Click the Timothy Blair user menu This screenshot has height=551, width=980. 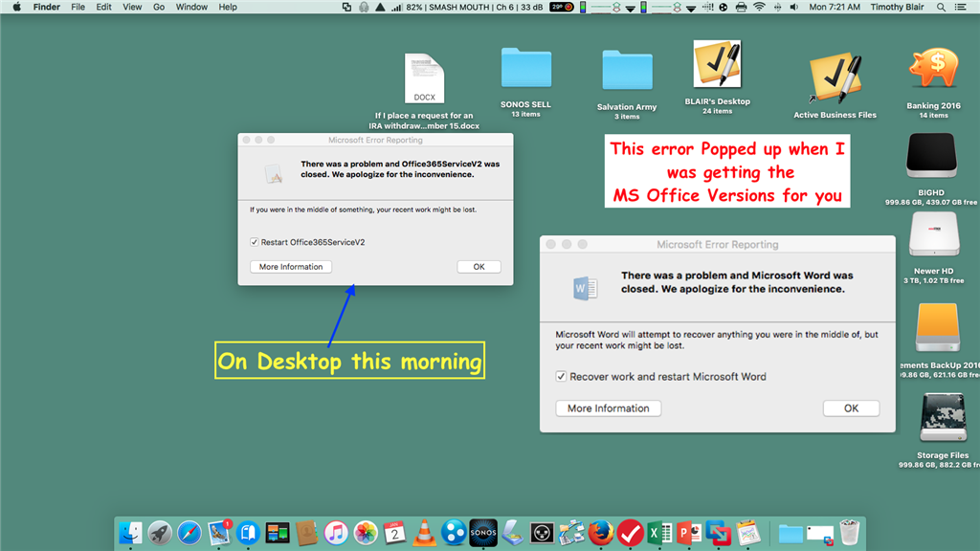[897, 7]
